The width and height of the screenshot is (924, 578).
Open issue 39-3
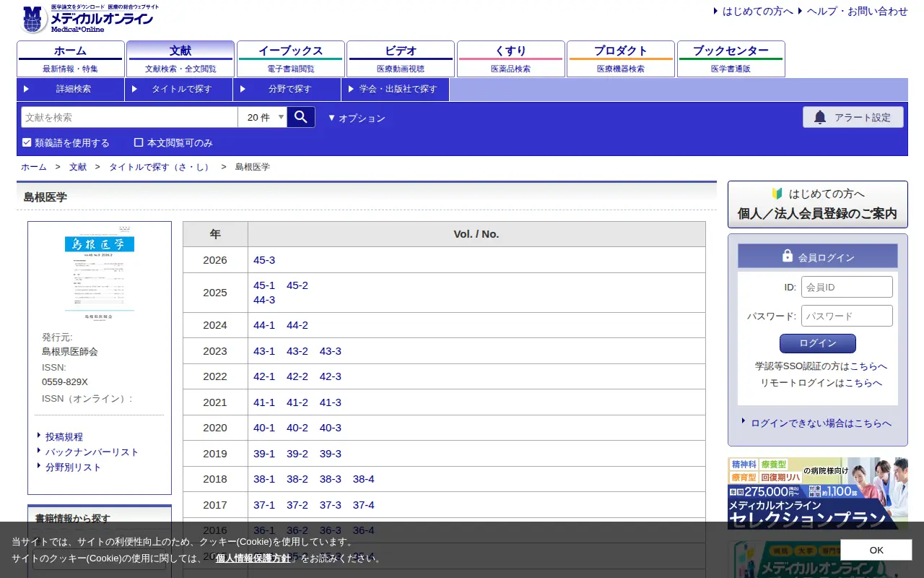pos(331,454)
